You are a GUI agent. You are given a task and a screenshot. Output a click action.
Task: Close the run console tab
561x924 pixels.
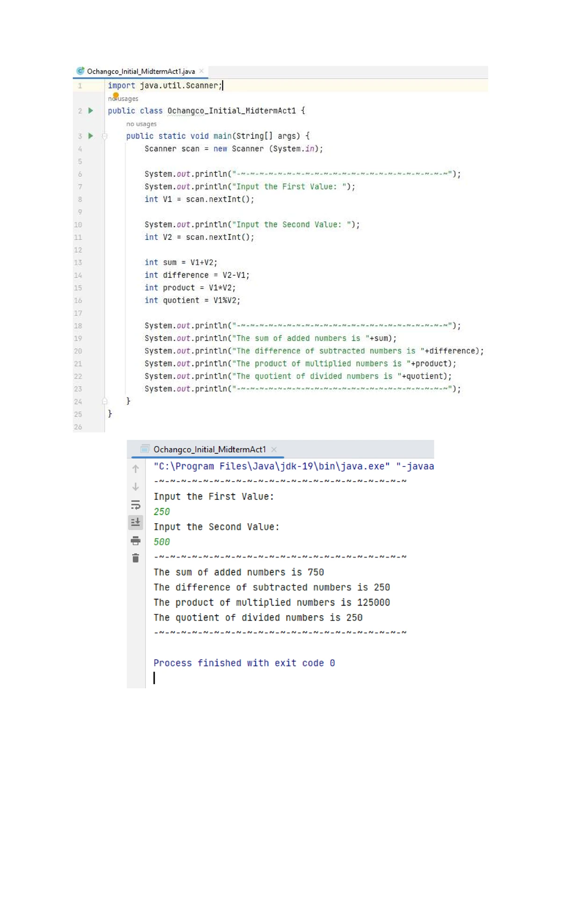pyautogui.click(x=274, y=449)
